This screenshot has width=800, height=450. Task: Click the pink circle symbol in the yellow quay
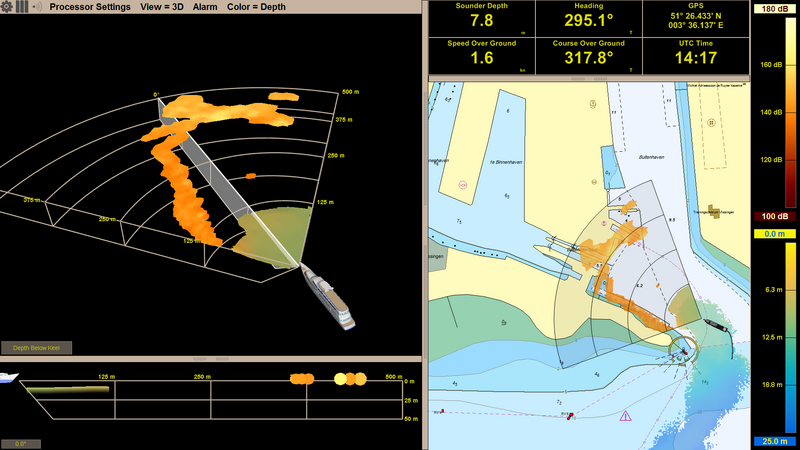[x=463, y=185]
